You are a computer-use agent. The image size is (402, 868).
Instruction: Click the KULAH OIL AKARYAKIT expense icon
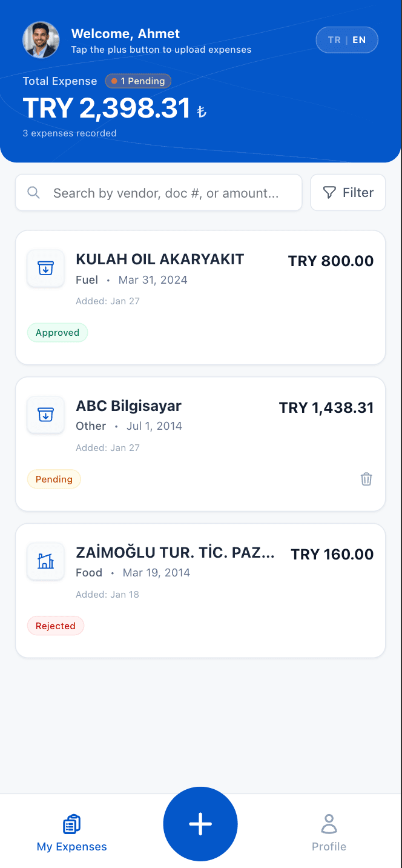[45, 268]
